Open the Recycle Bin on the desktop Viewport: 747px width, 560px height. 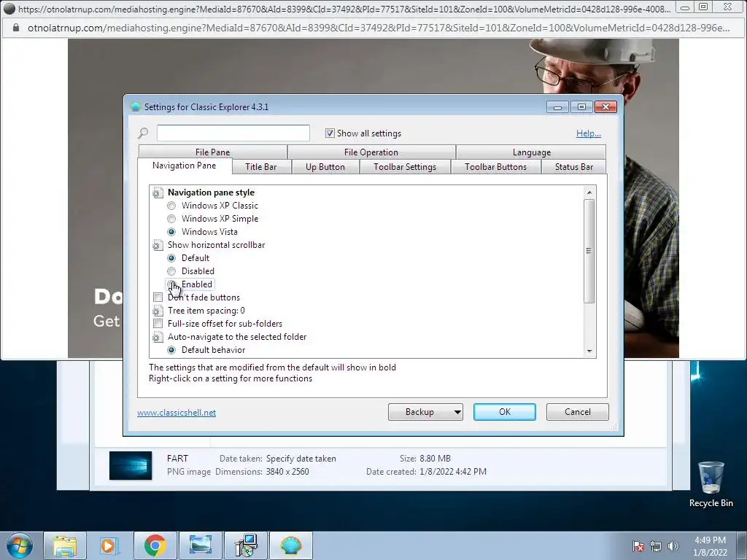pos(711,485)
